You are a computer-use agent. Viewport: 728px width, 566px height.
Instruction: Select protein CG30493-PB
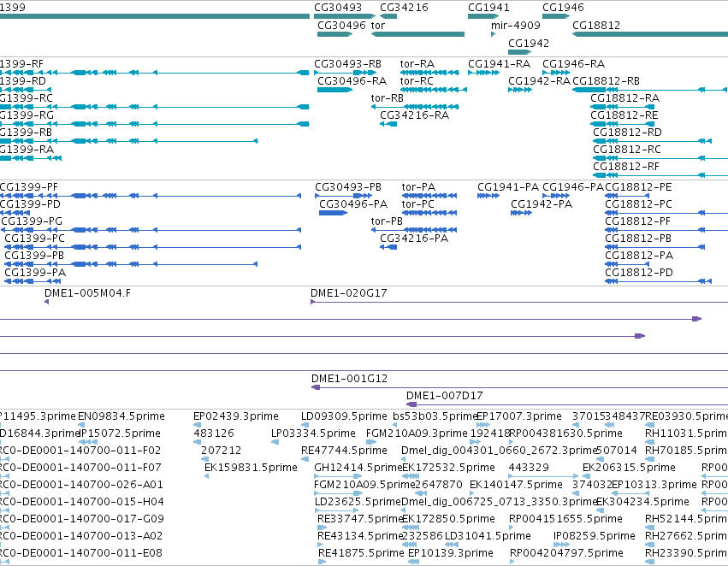click(348, 187)
